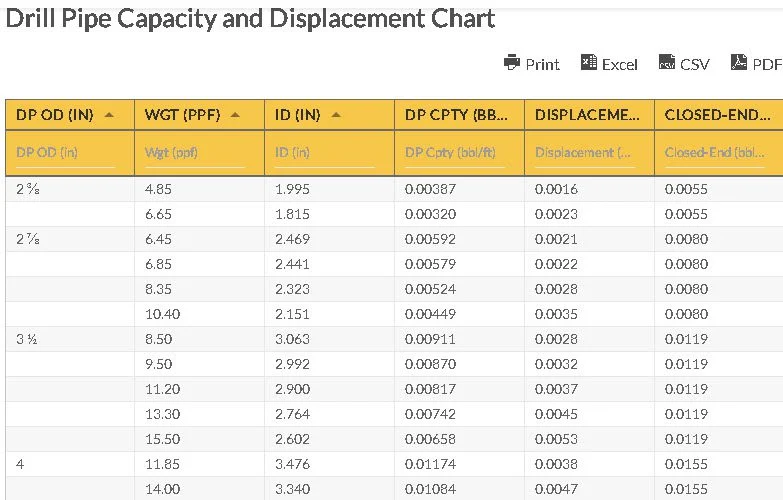Select the 2 ⅜ pipe size cell
The width and height of the screenshot is (783, 500).
pos(70,189)
